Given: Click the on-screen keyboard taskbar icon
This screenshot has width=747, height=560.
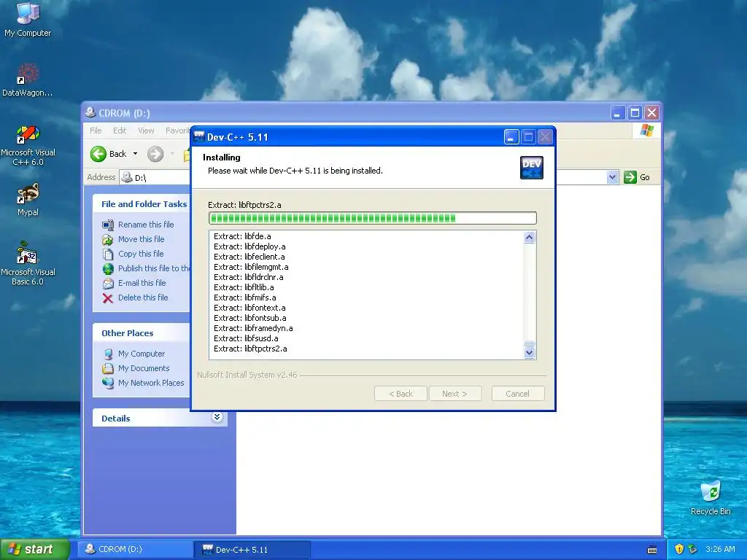Looking at the screenshot, I should (652, 550).
